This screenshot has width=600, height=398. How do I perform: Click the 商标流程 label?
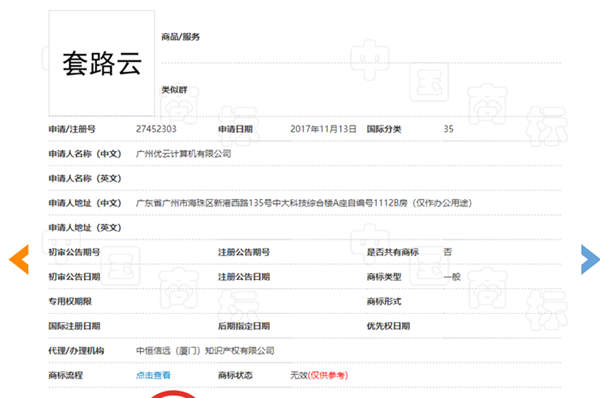(x=66, y=375)
